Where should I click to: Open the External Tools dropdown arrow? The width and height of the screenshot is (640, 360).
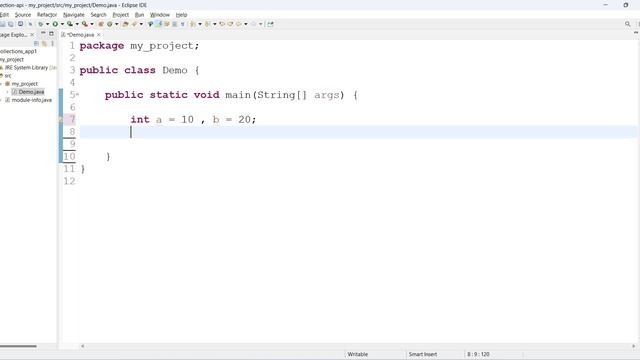tap(91, 24)
